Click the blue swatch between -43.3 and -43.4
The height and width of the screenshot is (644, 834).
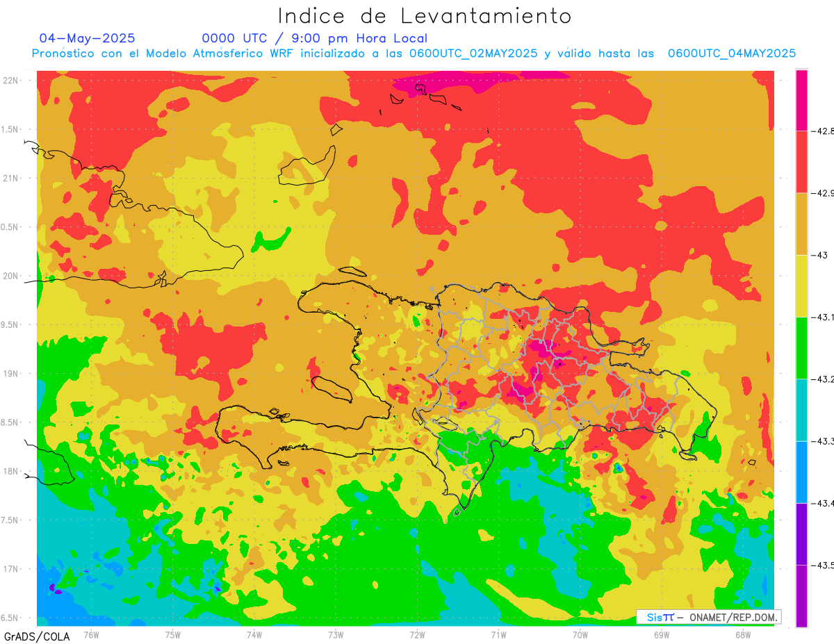[801, 472]
